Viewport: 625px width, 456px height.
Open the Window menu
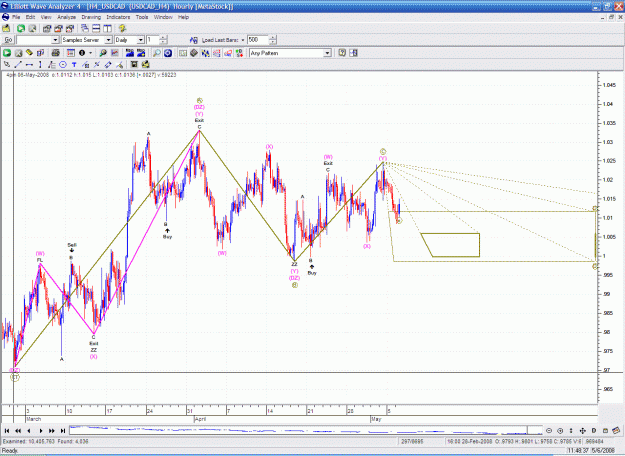pos(163,17)
